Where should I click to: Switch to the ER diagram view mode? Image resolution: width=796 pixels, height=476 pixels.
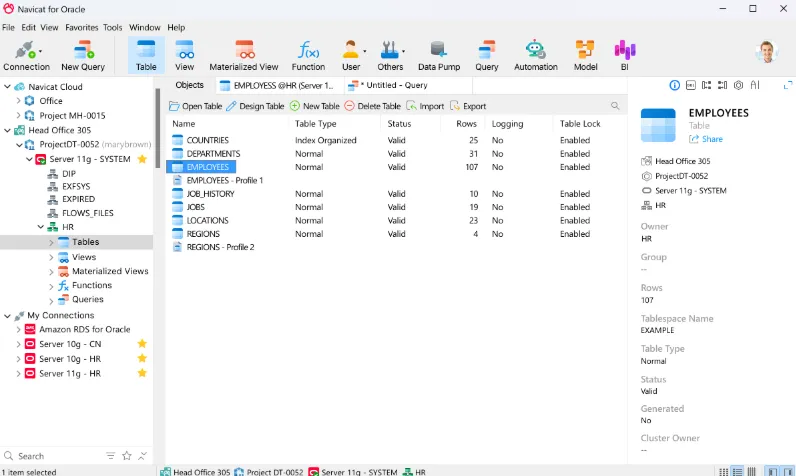[752, 471]
